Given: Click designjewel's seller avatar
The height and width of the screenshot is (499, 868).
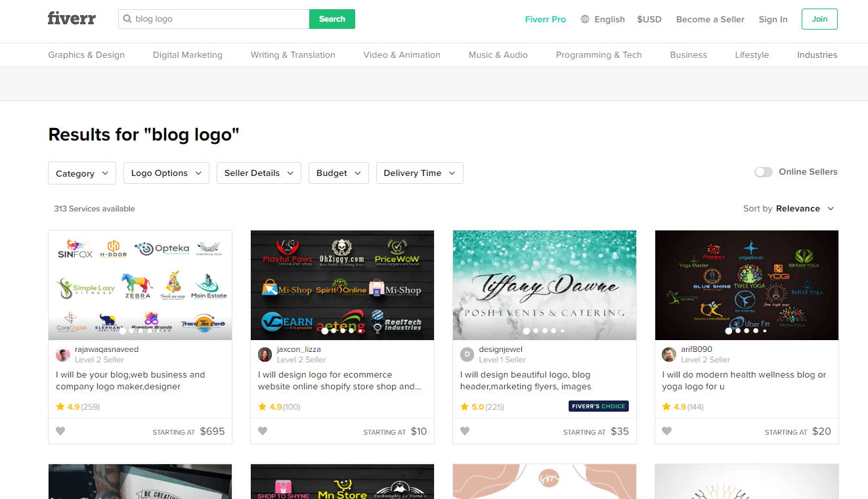Looking at the screenshot, I should [467, 355].
